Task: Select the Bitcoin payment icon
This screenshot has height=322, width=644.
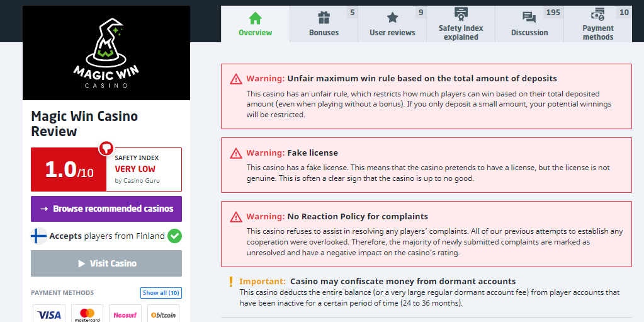Action: click(162, 314)
